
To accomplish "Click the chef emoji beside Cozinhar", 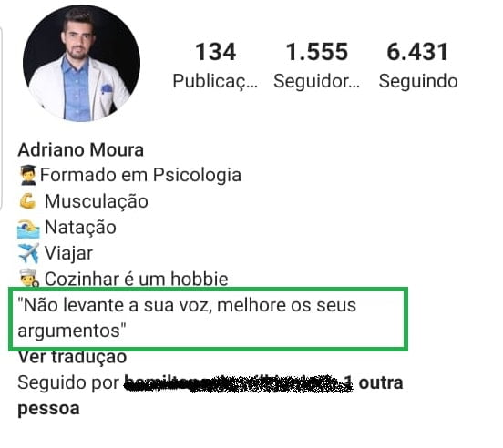I will (29, 278).
